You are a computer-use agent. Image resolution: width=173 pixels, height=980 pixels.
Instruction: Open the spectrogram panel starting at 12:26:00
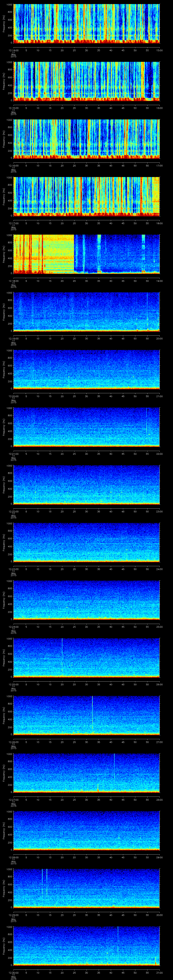[87, 715]
